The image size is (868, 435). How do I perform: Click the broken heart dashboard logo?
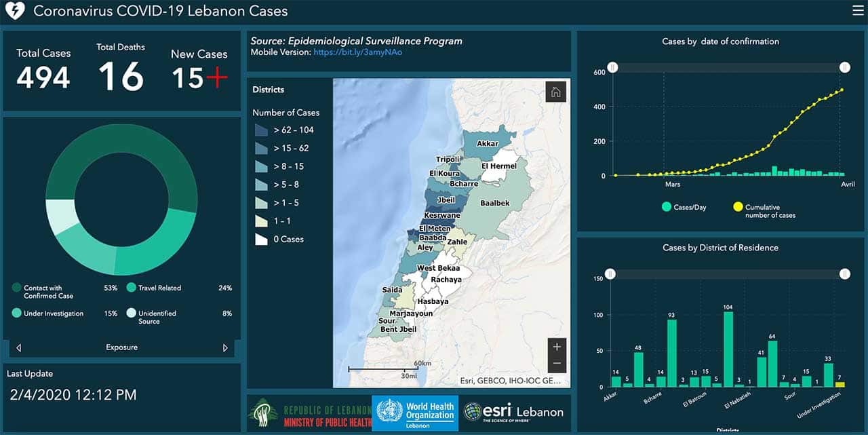[x=14, y=11]
